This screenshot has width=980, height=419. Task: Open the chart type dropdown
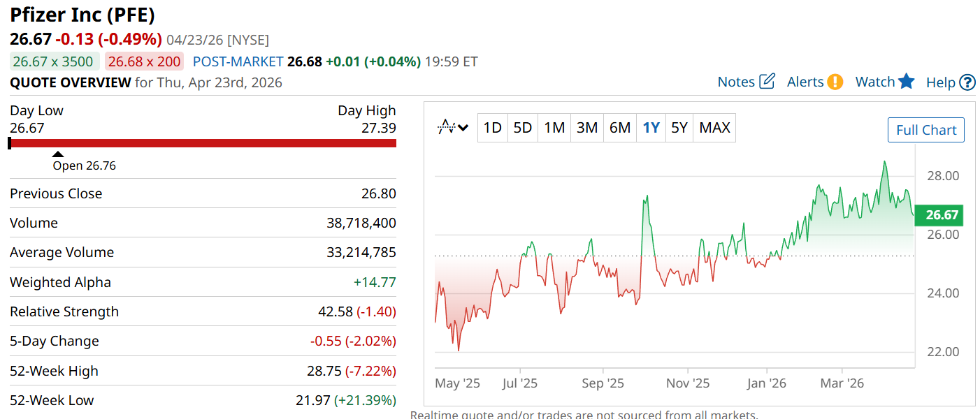pos(453,128)
